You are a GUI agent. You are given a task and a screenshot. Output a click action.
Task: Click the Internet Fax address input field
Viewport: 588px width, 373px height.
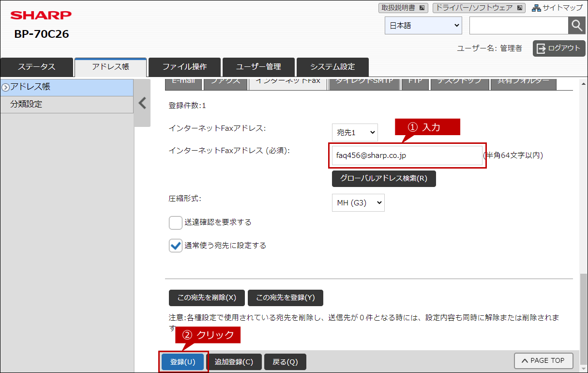(x=407, y=155)
